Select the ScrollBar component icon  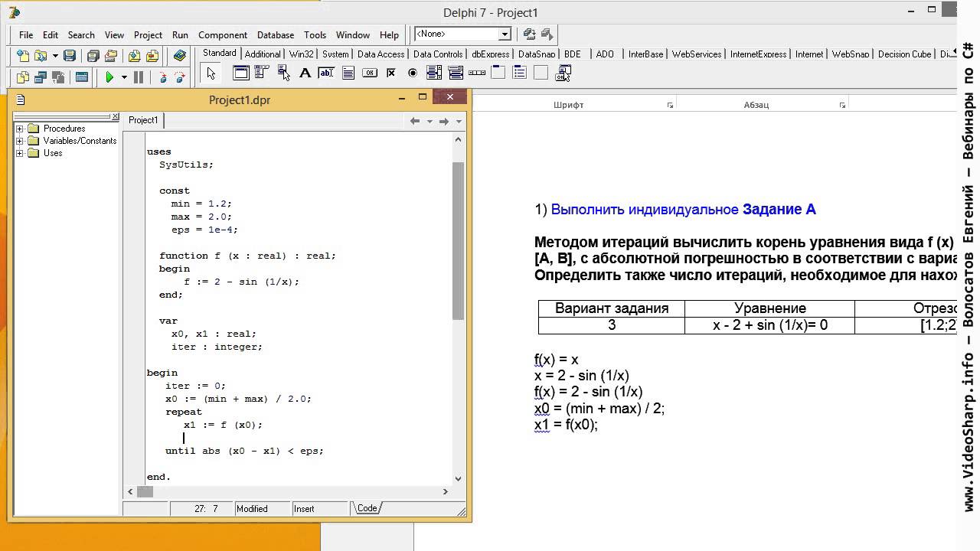tap(477, 73)
